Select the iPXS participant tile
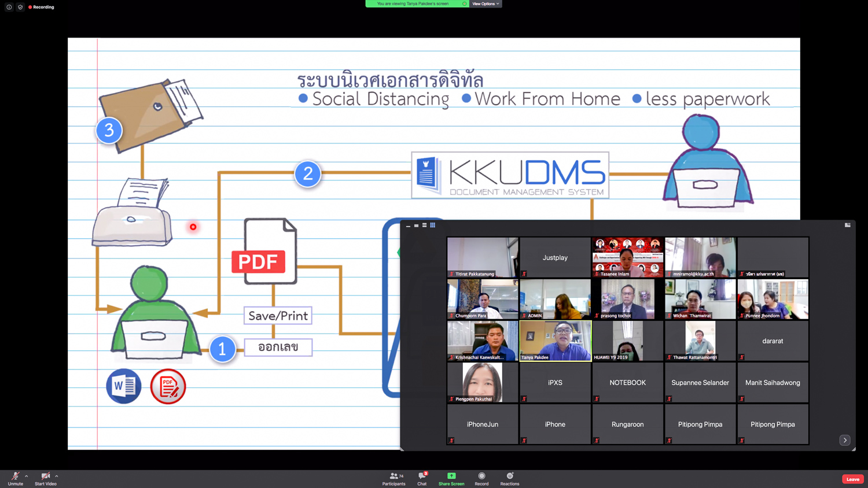 point(555,382)
